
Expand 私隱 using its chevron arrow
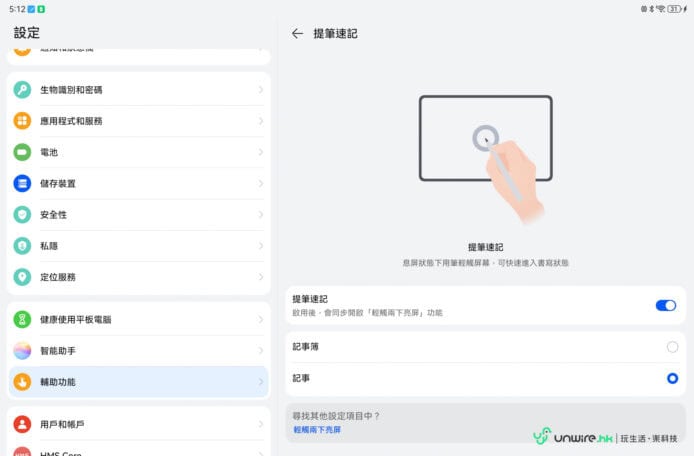click(261, 246)
